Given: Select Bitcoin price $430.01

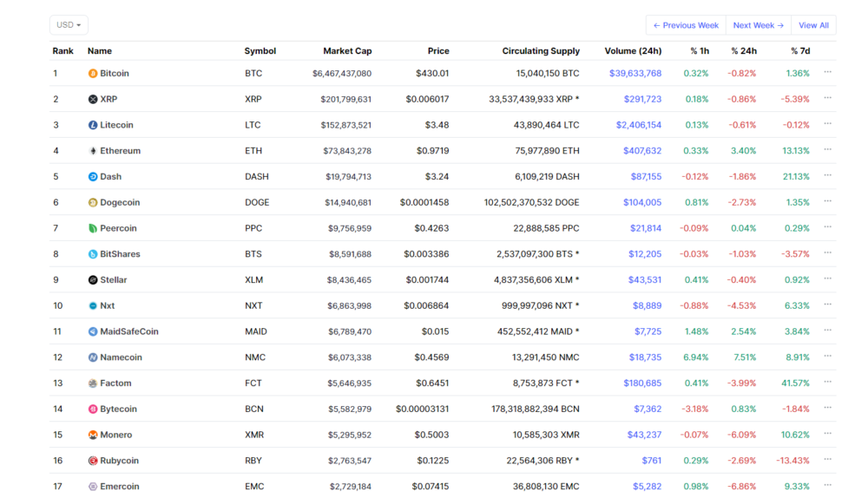Looking at the screenshot, I should 432,74.
